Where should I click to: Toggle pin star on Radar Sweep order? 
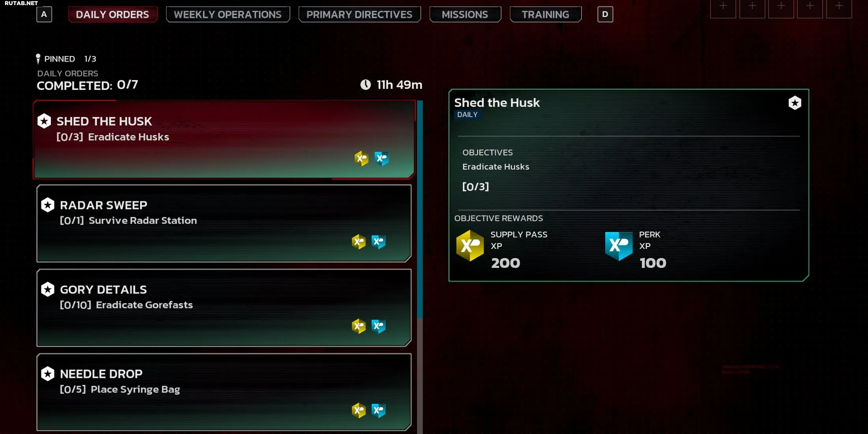(48, 205)
